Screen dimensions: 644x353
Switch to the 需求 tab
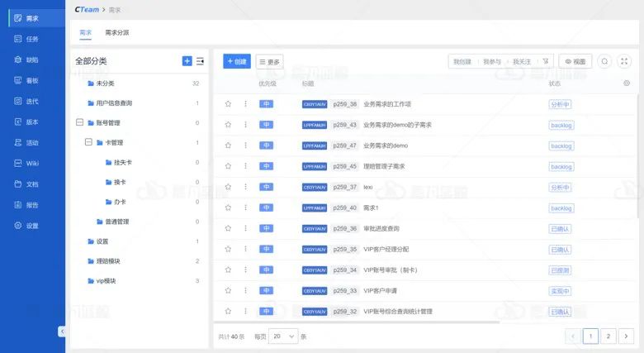pyautogui.click(x=85, y=32)
